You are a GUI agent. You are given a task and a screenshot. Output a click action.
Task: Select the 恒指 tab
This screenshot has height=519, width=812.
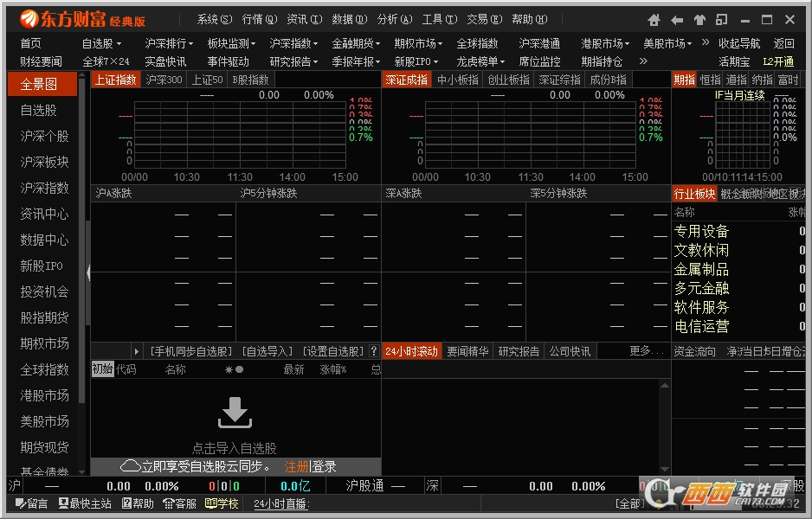710,80
